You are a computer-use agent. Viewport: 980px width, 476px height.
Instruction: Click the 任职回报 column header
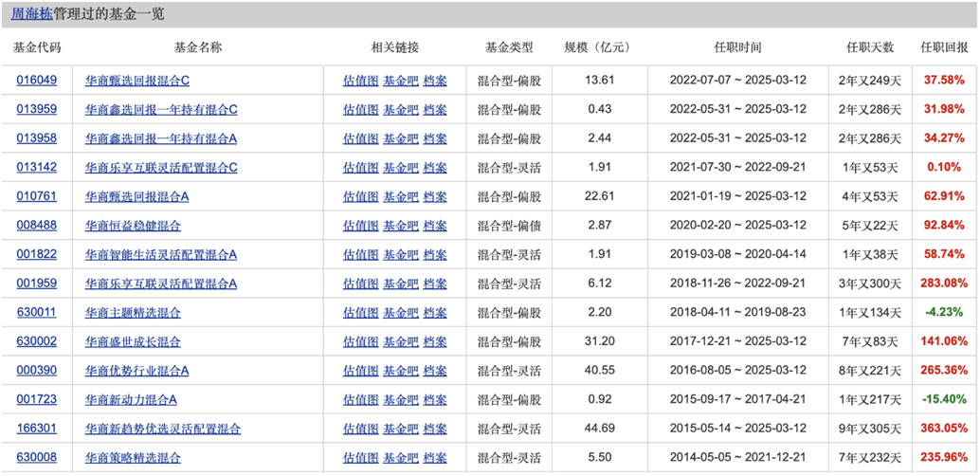[x=944, y=47]
